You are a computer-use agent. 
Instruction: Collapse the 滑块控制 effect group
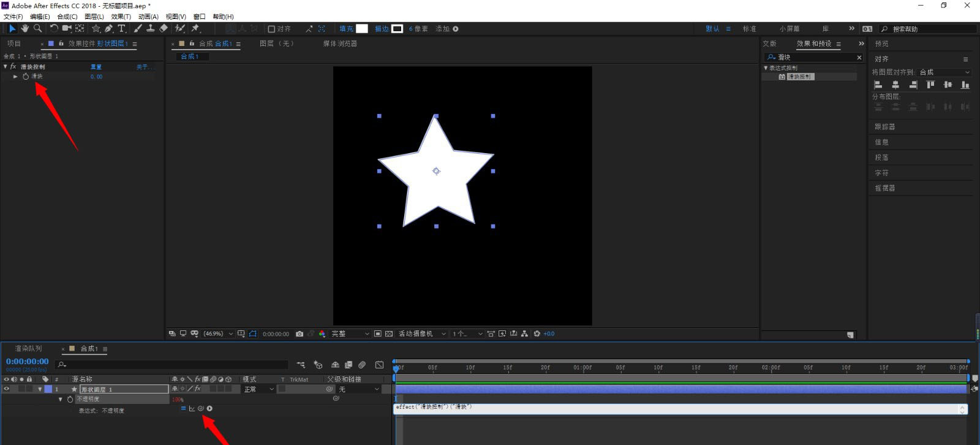(x=6, y=67)
